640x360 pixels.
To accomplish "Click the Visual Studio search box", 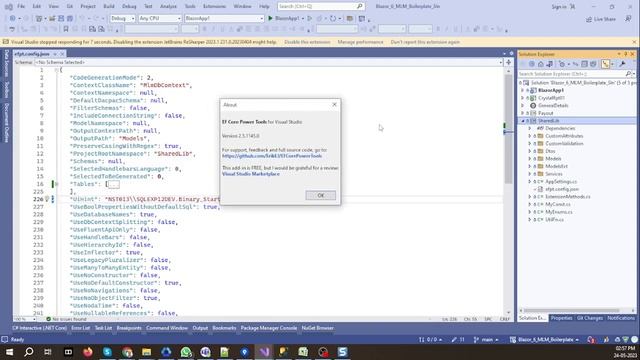I will [320, 7].
